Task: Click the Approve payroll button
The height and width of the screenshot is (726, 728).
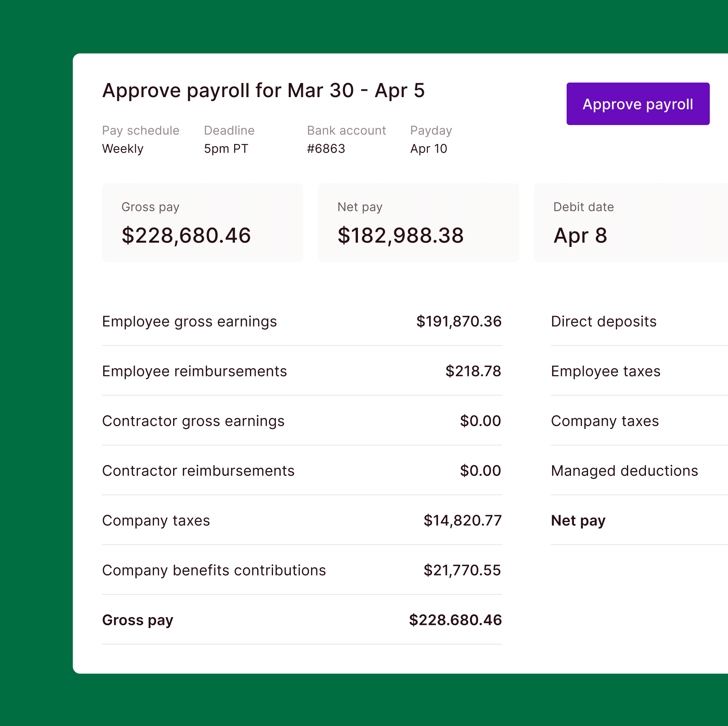Action: tap(637, 104)
